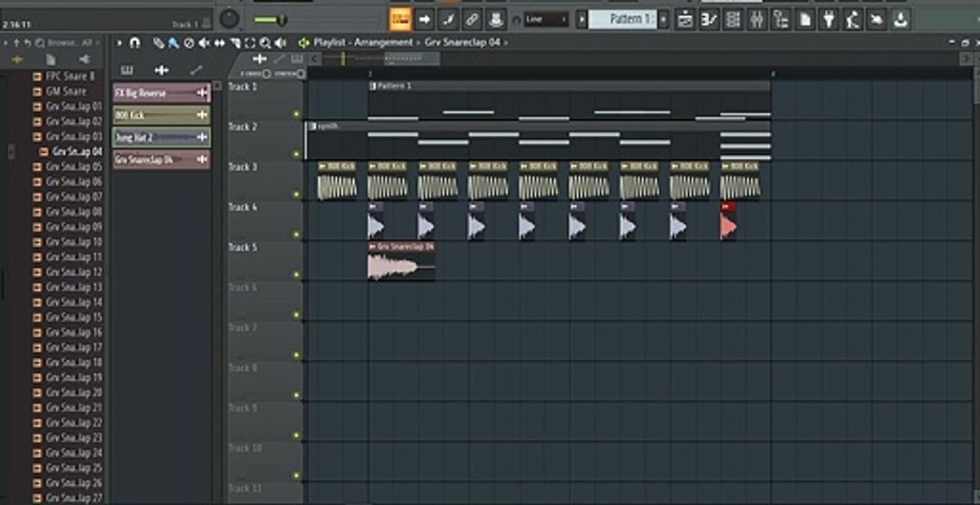This screenshot has width=980, height=505.
Task: Open the Playlist options menu arrow
Action: tap(119, 43)
